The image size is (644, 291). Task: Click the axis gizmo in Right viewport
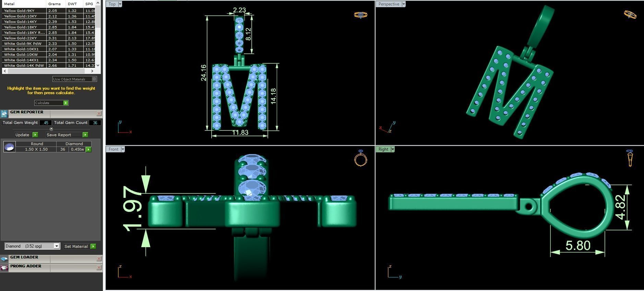[x=394, y=271]
